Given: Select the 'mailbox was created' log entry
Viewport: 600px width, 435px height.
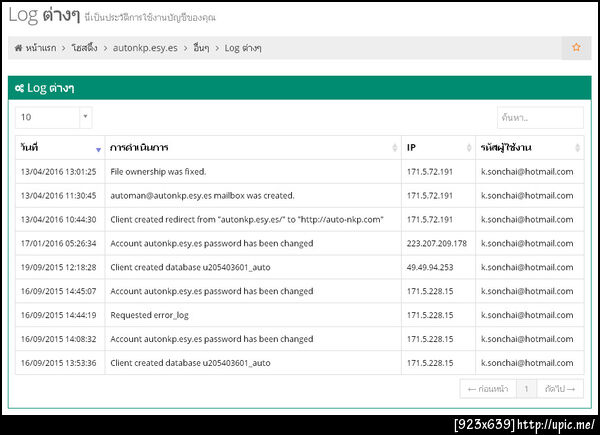Looking at the screenshot, I should (202, 196).
